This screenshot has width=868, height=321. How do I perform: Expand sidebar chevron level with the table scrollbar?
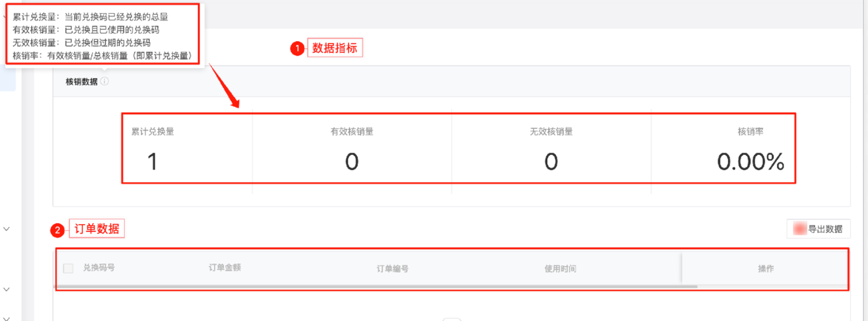7,289
